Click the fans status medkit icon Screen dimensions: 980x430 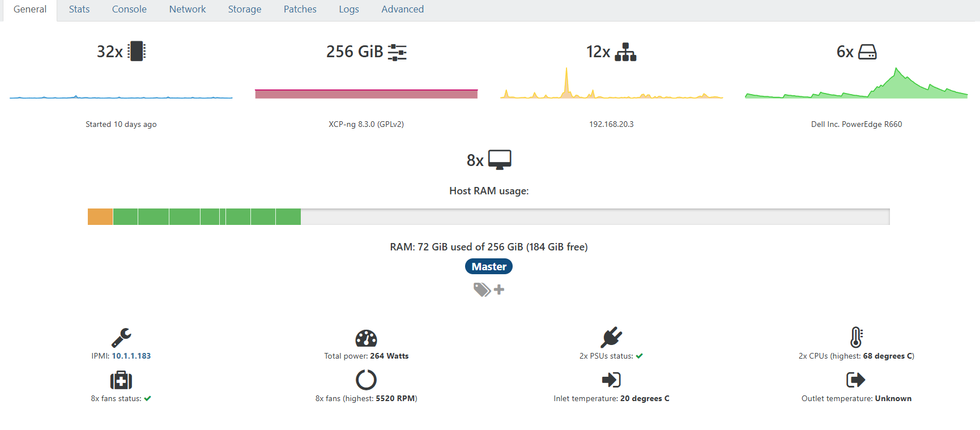121,380
